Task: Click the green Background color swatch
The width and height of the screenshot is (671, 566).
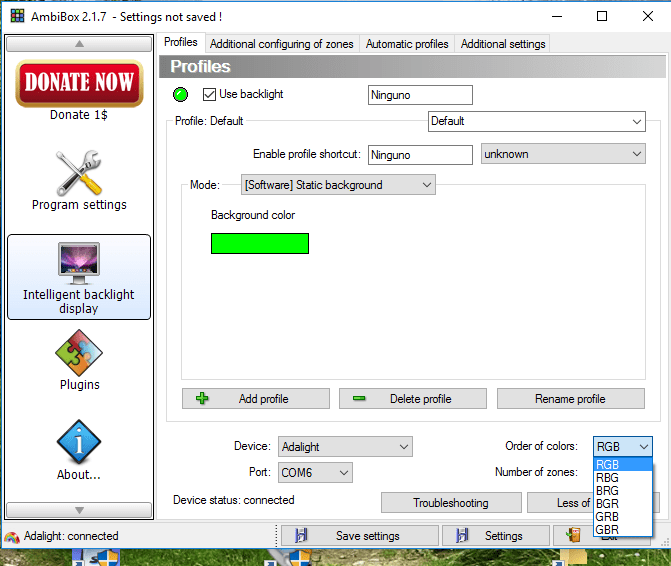Action: (x=260, y=243)
